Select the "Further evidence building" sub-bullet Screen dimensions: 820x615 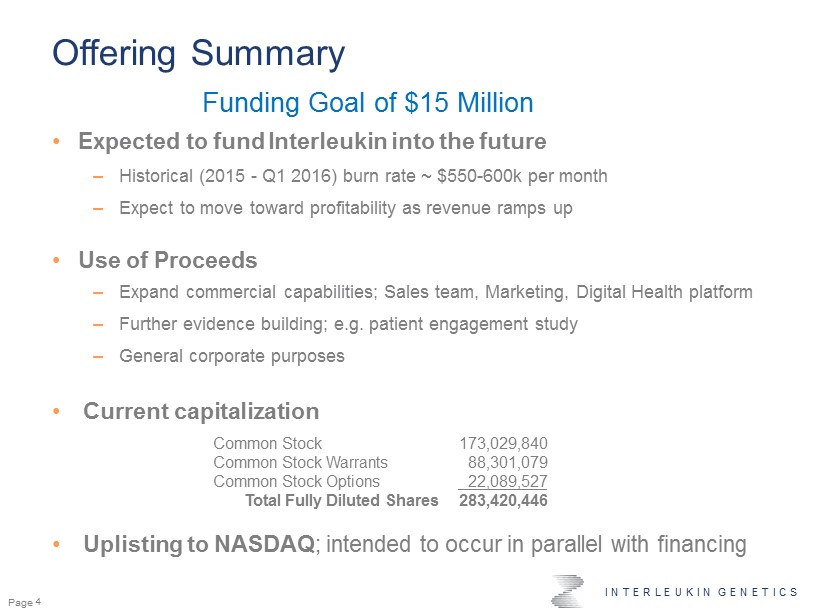pyautogui.click(x=348, y=324)
